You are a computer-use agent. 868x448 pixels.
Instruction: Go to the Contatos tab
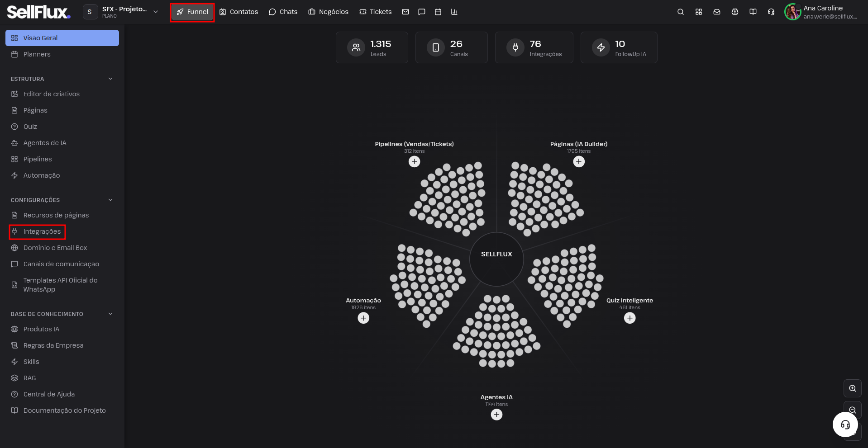238,12
